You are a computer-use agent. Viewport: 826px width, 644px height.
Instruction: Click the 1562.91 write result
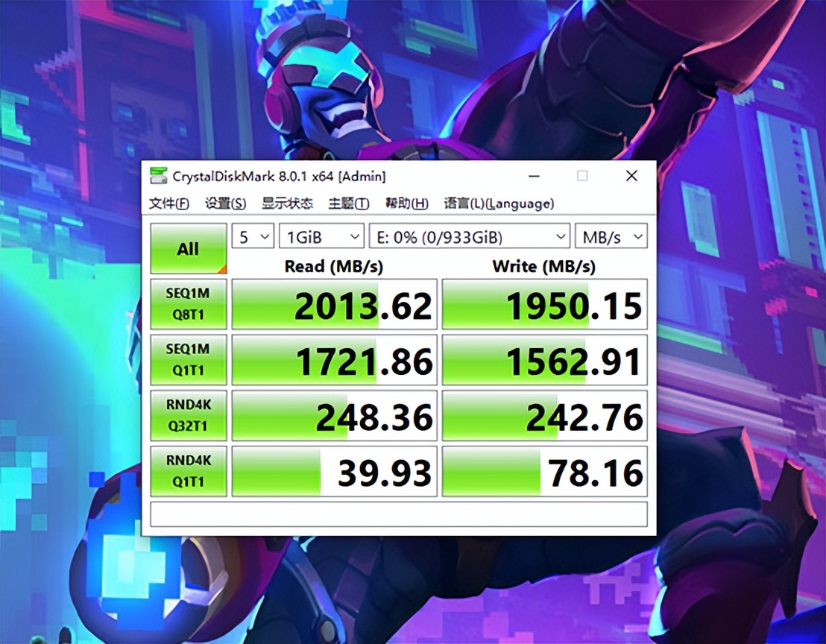pyautogui.click(x=545, y=360)
